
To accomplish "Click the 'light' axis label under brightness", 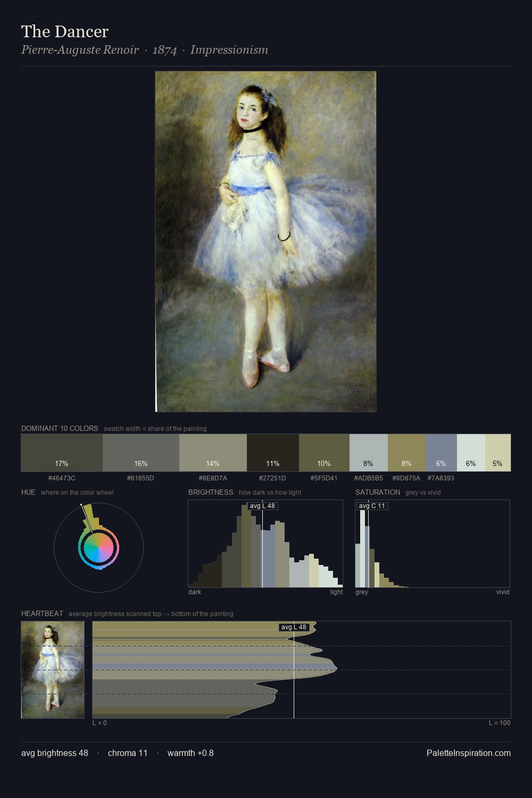I will click(336, 592).
